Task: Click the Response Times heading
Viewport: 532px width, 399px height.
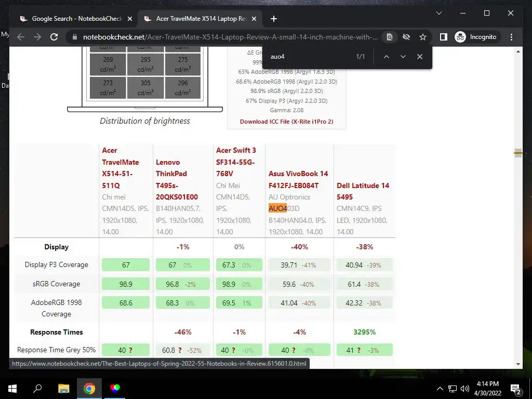Action: point(56,332)
